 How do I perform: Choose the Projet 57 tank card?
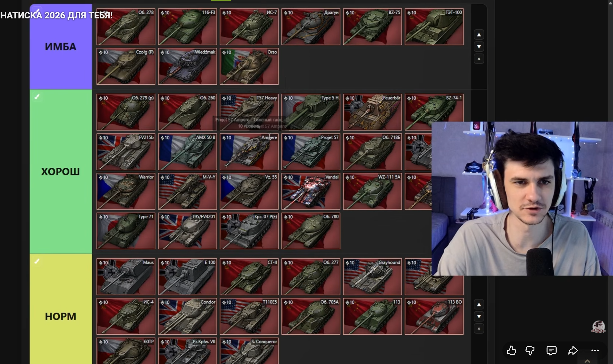click(x=311, y=152)
